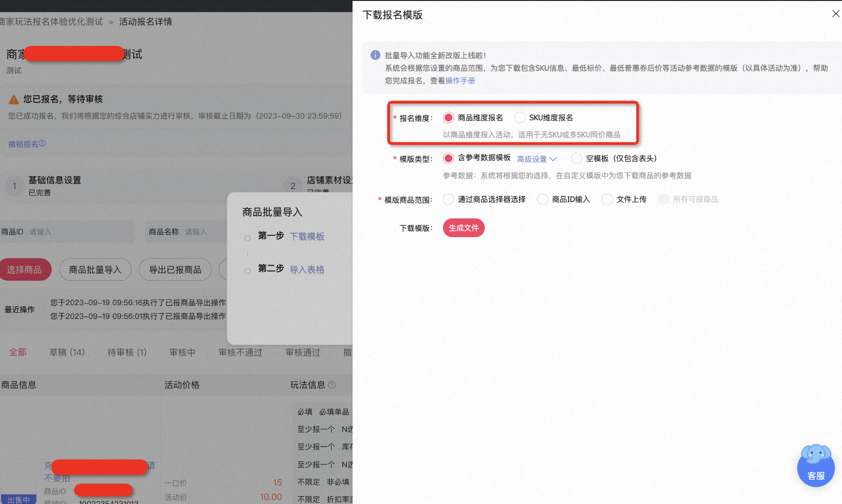
Task: Click the 活动价格 column header
Action: click(182, 385)
